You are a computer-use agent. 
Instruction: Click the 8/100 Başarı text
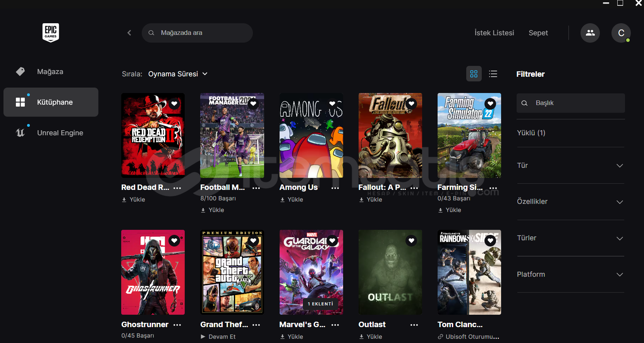pyautogui.click(x=218, y=198)
